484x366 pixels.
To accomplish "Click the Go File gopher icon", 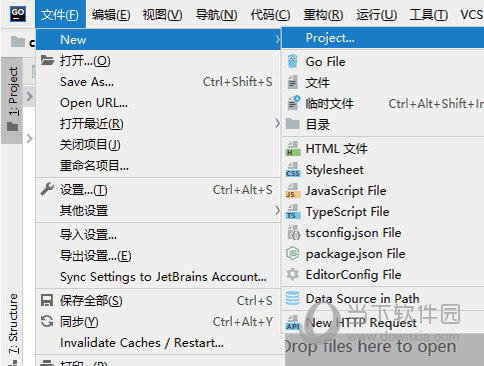I will (293, 62).
